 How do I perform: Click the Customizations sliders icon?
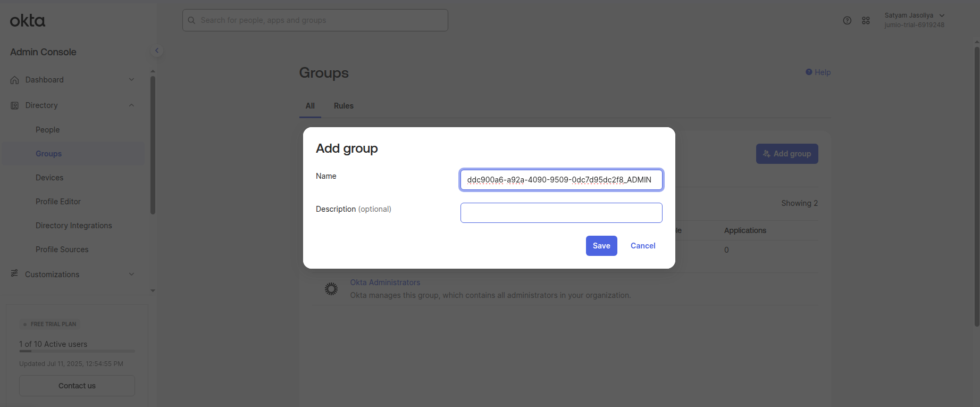tap(14, 273)
